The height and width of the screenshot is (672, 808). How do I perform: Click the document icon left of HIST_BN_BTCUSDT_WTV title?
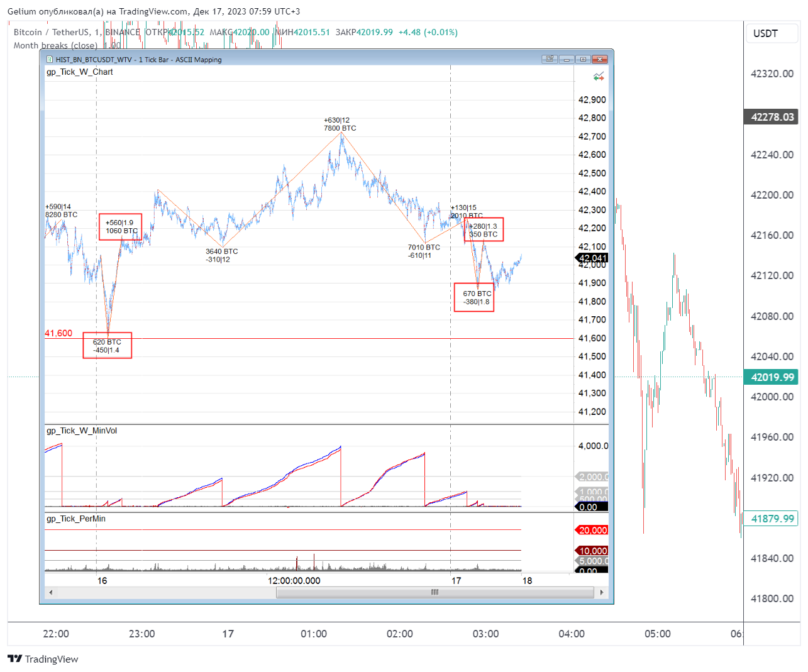click(50, 60)
